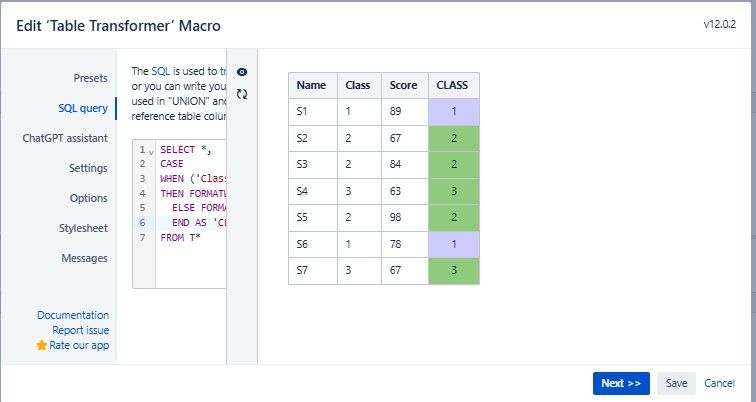Click the FROM T* line in the editor
The width and height of the screenshot is (756, 402).
click(180, 238)
